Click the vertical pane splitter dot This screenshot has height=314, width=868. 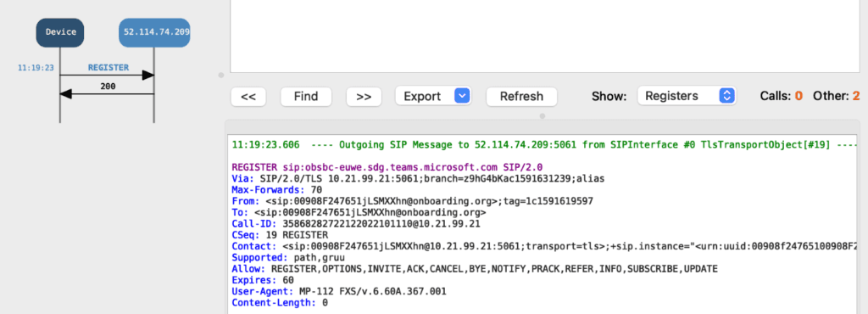click(221, 74)
